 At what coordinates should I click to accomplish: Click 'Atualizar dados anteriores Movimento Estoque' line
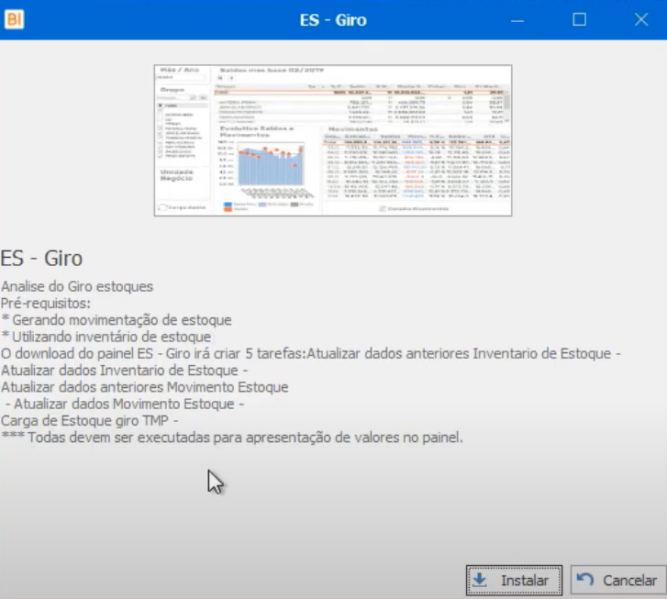click(145, 387)
